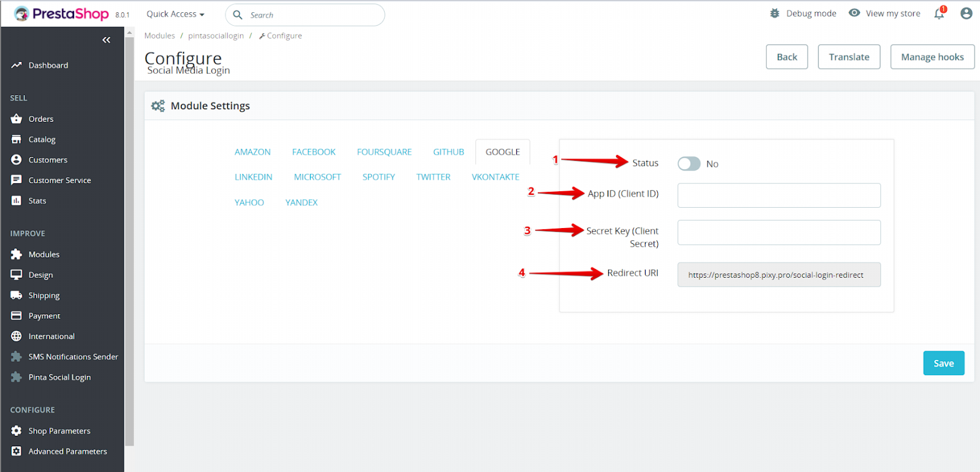Click the PrestaShop logo
This screenshot has height=472, width=980.
61,13
